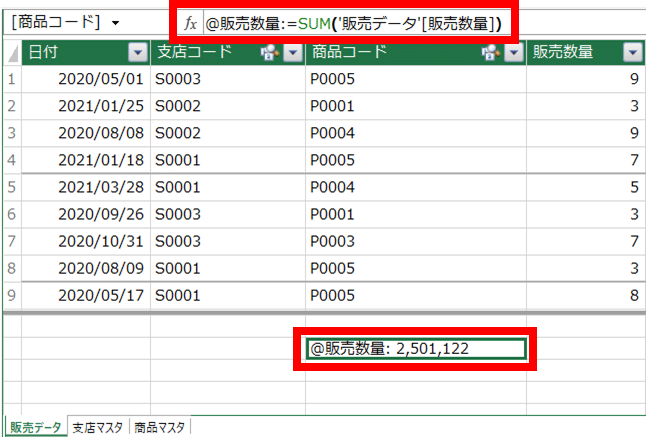
Task: Open the 販売数量 column filter dropdown
Action: pyautogui.click(x=633, y=53)
